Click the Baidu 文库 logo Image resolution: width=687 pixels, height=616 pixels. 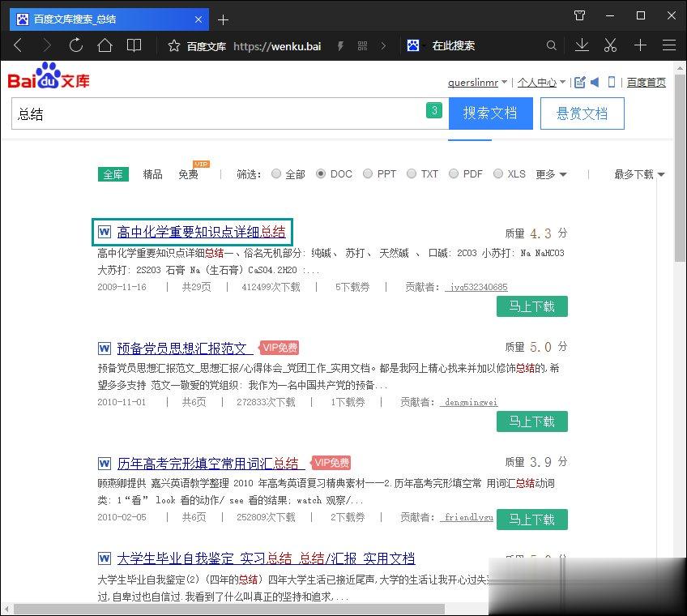(48, 76)
